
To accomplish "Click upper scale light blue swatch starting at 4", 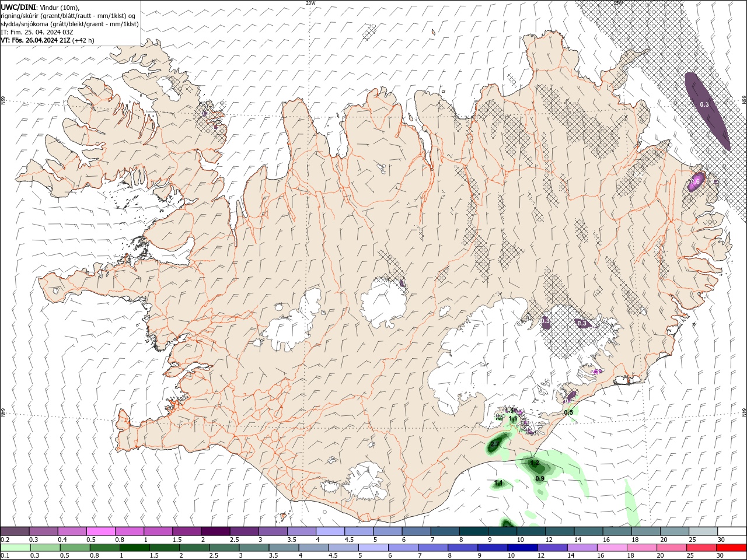I will click(x=330, y=531).
